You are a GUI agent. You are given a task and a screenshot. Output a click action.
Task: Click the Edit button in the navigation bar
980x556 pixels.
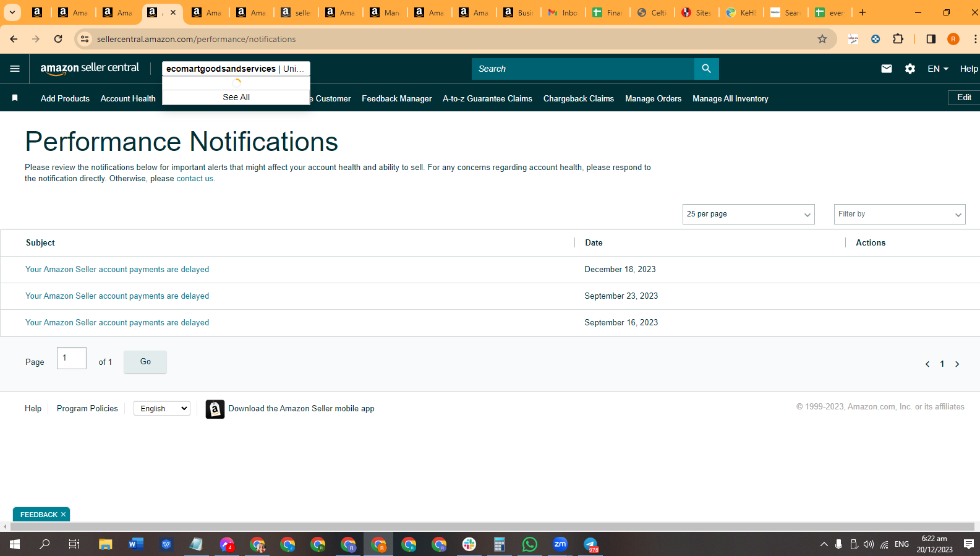(x=964, y=98)
